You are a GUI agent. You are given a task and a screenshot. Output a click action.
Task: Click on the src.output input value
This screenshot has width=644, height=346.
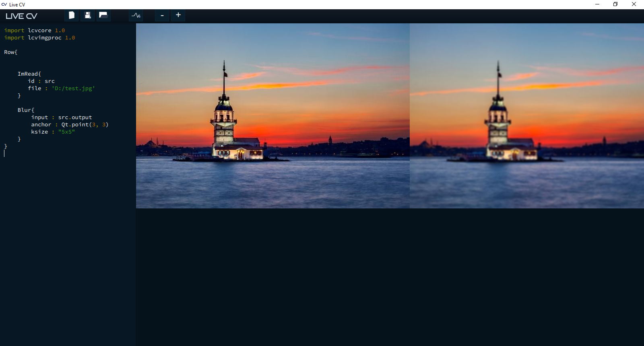tap(75, 117)
